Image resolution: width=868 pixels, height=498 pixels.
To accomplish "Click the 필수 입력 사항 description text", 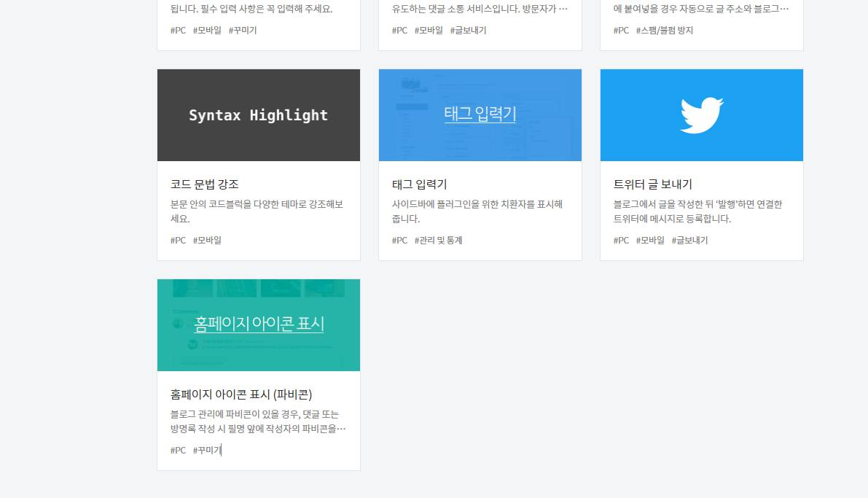I will [x=251, y=9].
